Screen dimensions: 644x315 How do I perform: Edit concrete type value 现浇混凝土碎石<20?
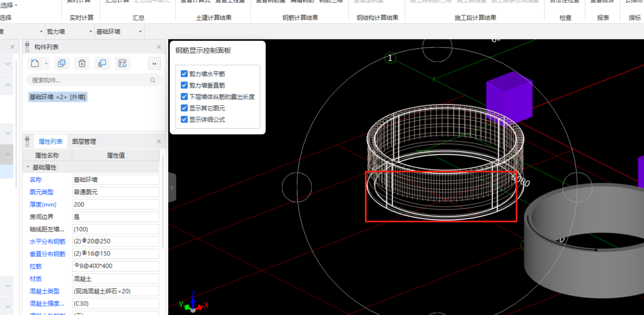(116, 291)
